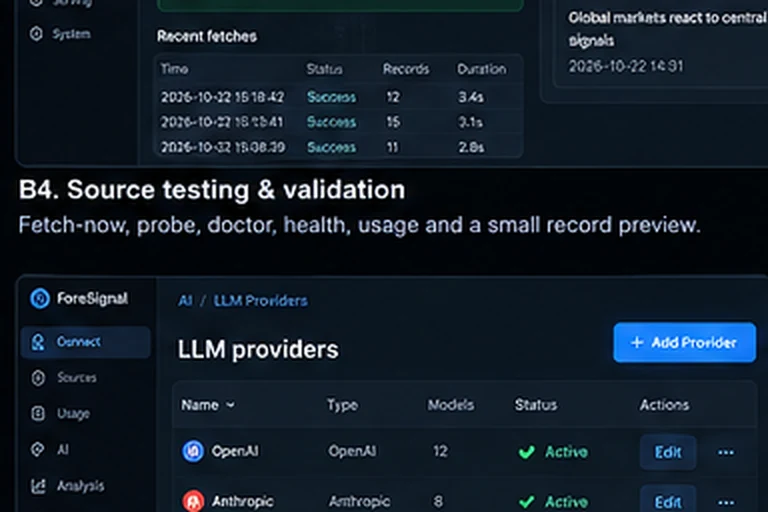Click the AI breadcrumb link
The height and width of the screenshot is (512, 768).
(185, 300)
